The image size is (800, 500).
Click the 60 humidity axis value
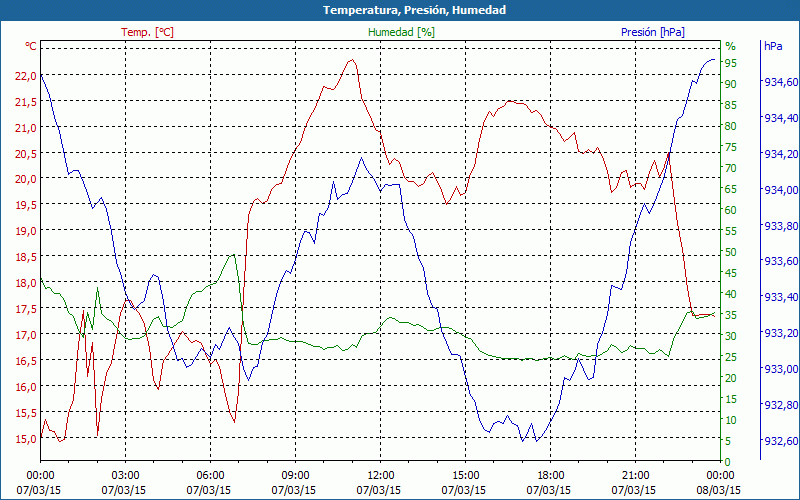tap(731, 210)
